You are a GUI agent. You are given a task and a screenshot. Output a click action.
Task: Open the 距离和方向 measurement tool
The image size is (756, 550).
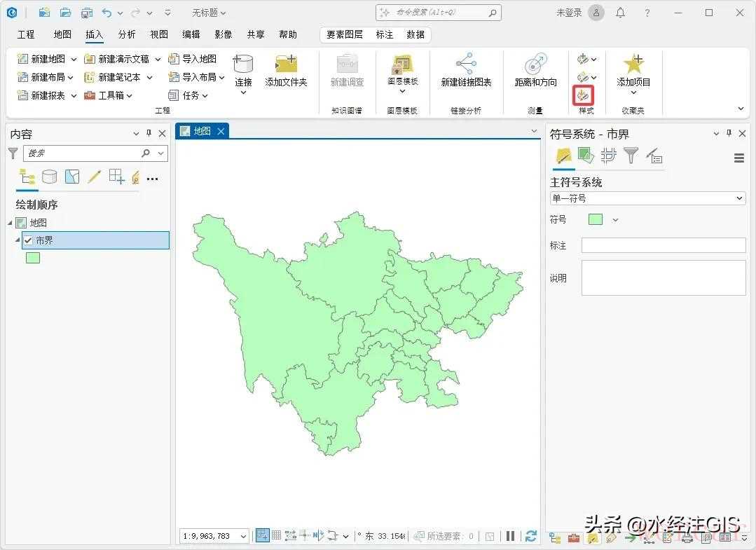pyautogui.click(x=535, y=71)
